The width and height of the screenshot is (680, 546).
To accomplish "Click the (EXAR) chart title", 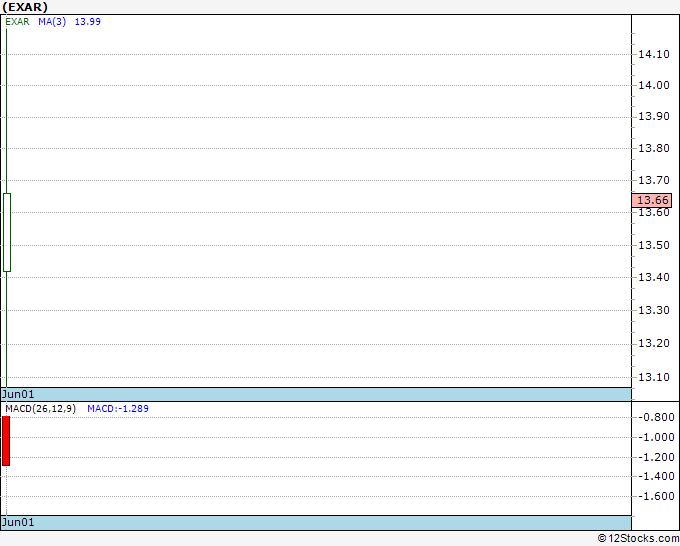I will click(25, 7).
